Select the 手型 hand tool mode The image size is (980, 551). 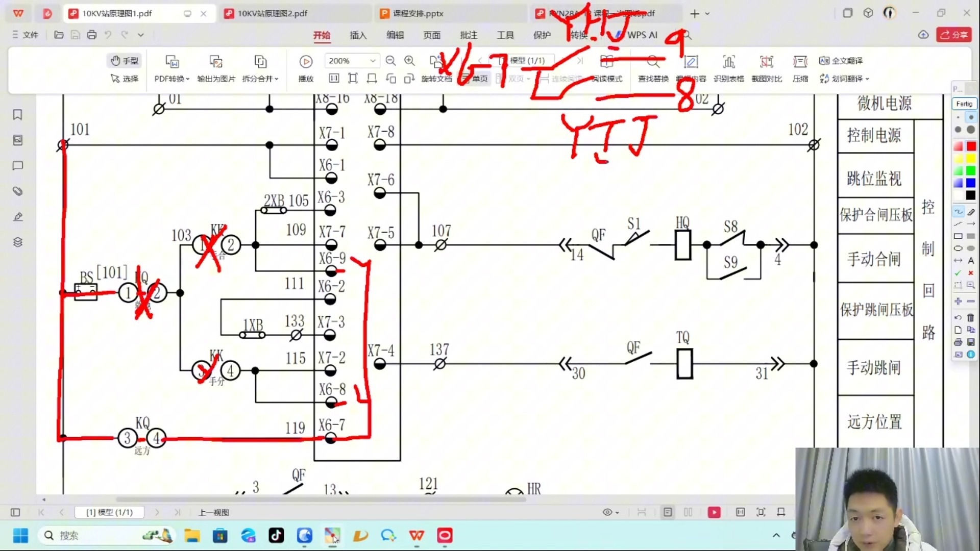125,61
